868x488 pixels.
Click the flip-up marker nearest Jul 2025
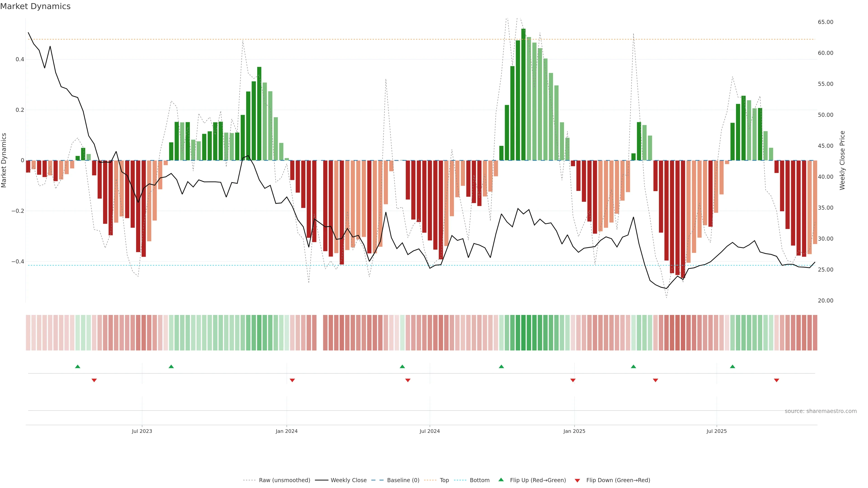point(732,366)
